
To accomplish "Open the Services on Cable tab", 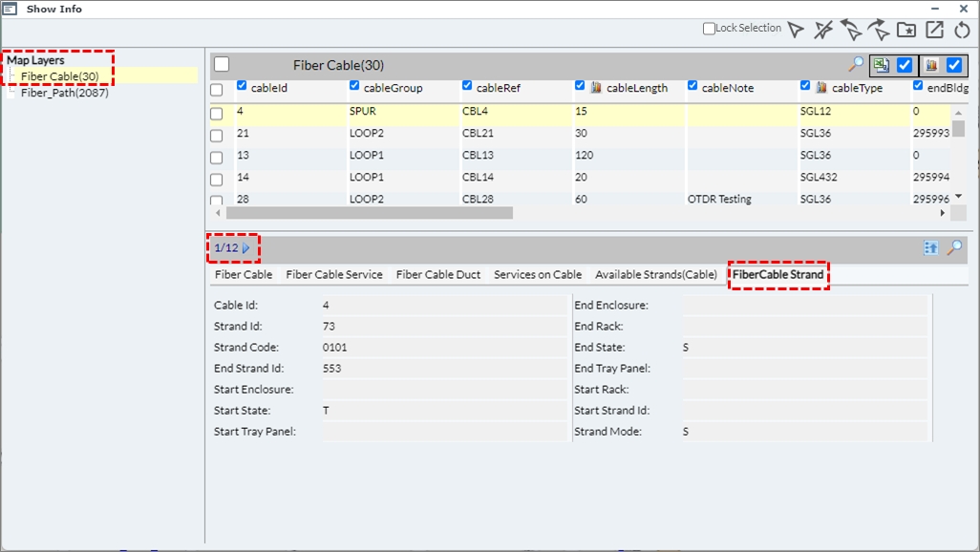I will pos(537,275).
